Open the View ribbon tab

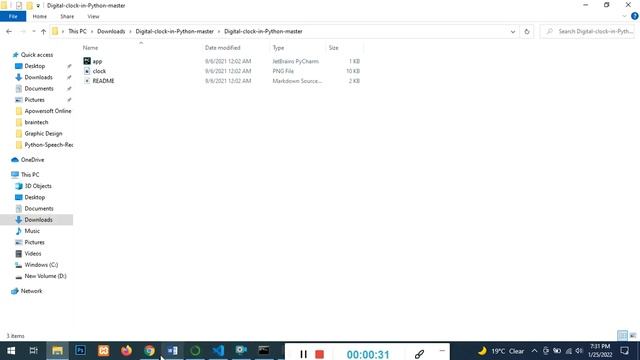(93, 16)
